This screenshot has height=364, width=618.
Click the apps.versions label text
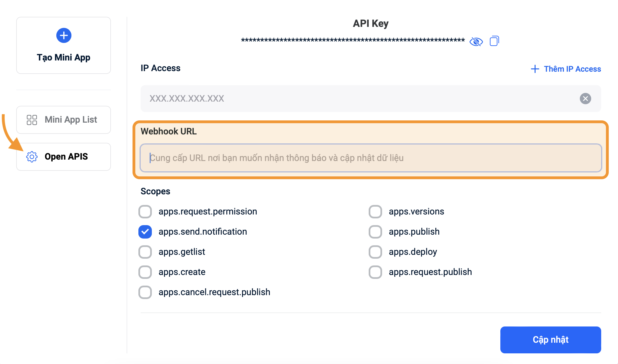point(416,212)
